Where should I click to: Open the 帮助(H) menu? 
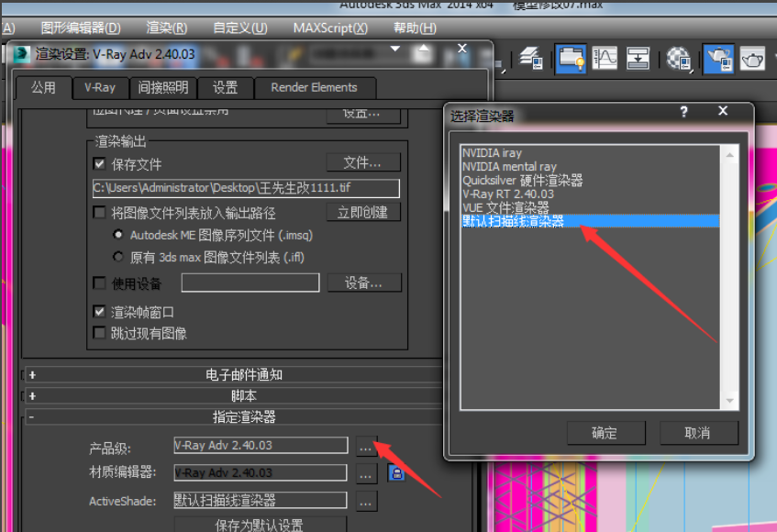(x=415, y=28)
